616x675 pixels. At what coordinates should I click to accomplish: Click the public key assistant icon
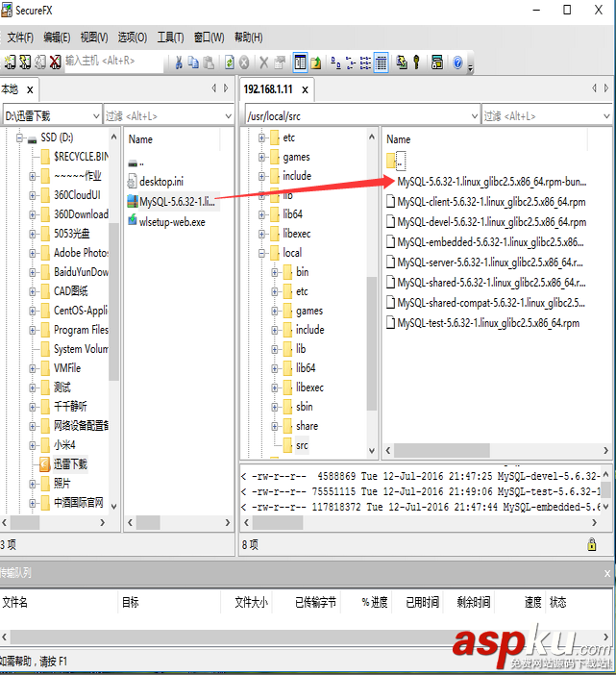[416, 62]
